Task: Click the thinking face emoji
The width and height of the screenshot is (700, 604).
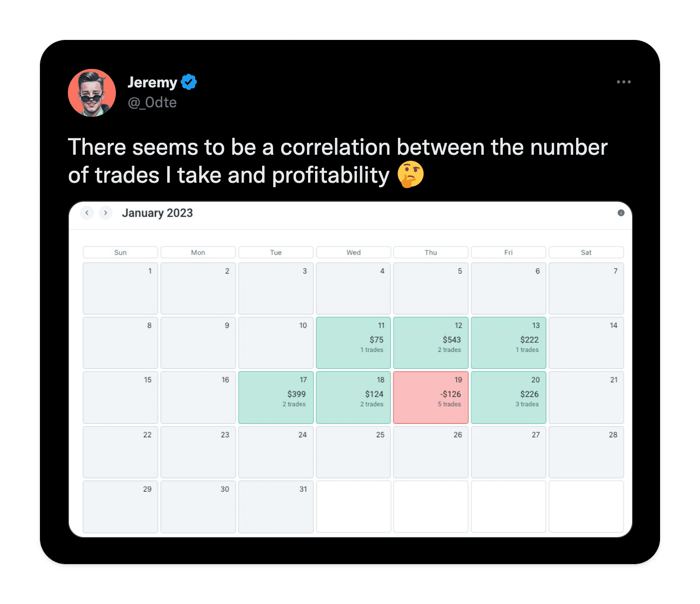Action: click(410, 175)
